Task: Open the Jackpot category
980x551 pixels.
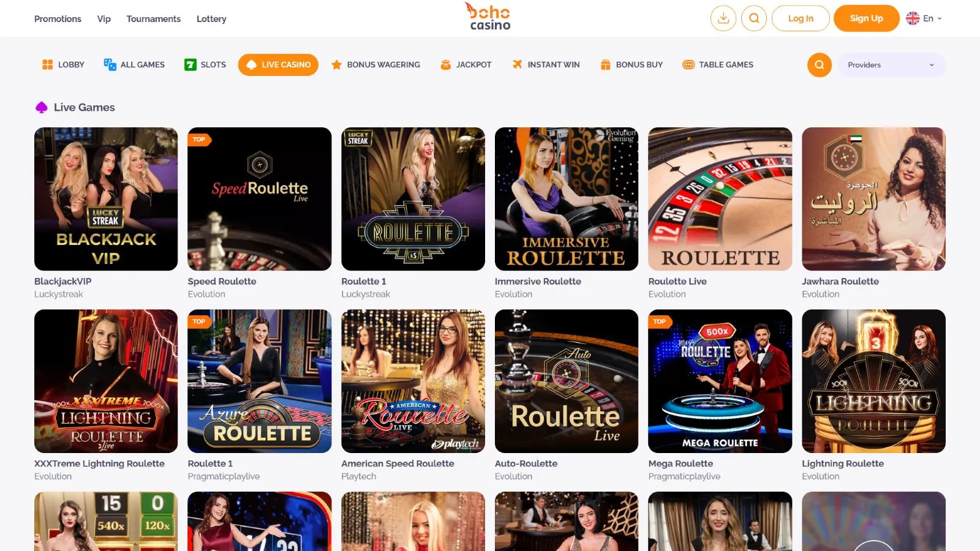Action: click(466, 64)
